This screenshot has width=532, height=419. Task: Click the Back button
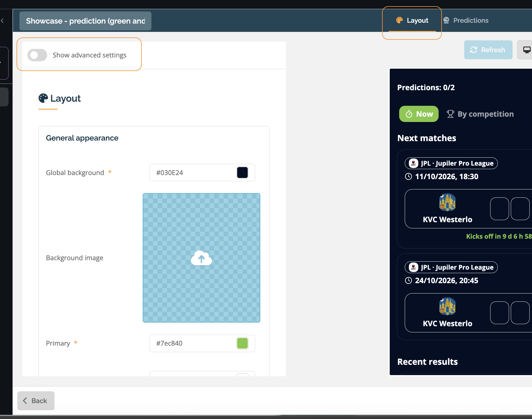36,401
